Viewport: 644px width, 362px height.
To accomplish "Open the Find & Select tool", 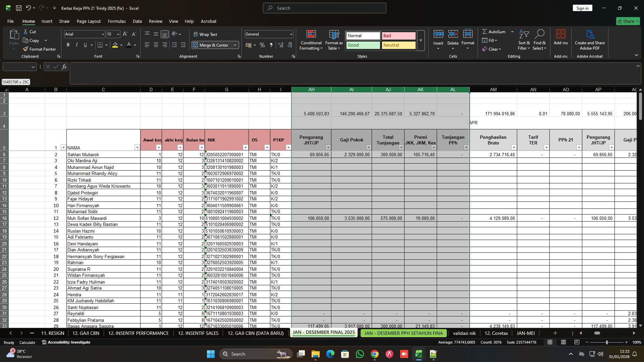I will click(x=540, y=40).
